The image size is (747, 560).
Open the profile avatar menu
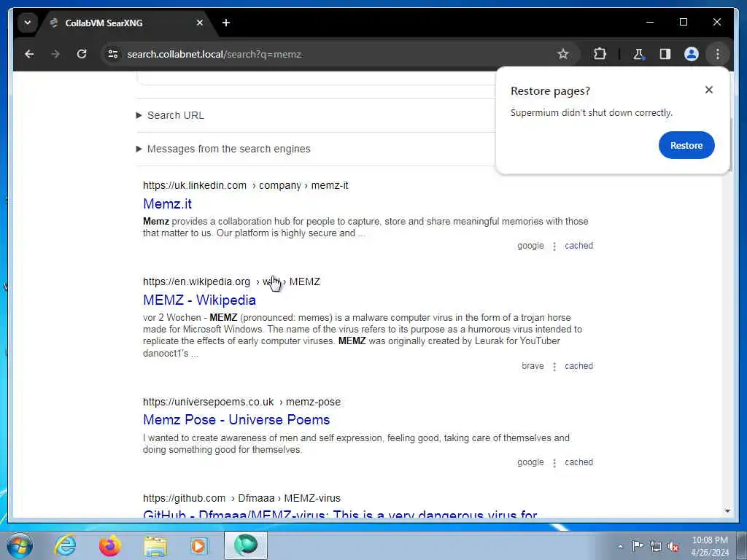click(x=692, y=54)
